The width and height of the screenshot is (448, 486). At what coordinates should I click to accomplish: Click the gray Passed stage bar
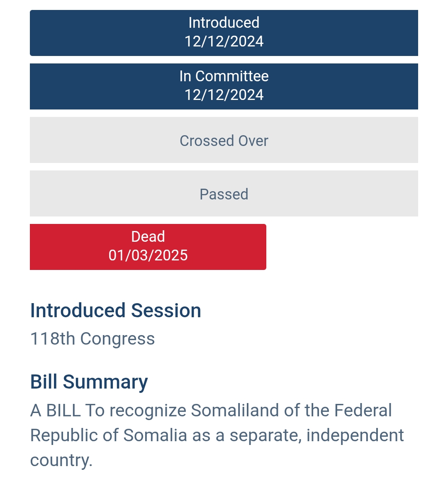[x=224, y=193]
